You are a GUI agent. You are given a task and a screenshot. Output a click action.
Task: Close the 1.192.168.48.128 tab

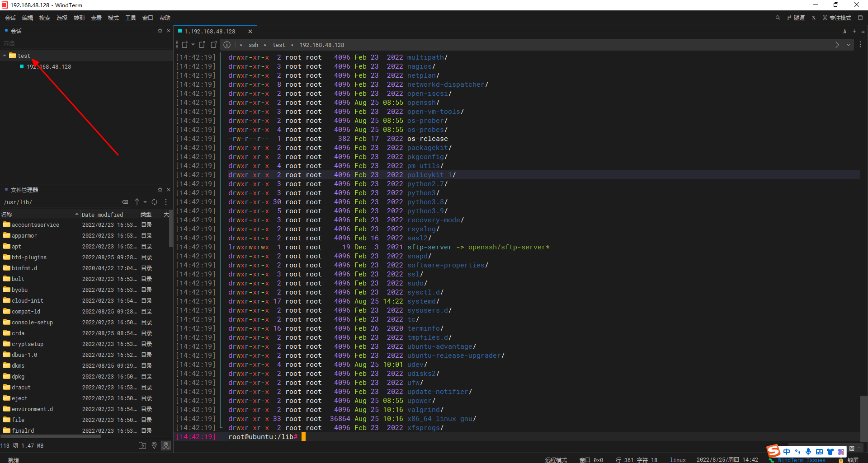250,31
